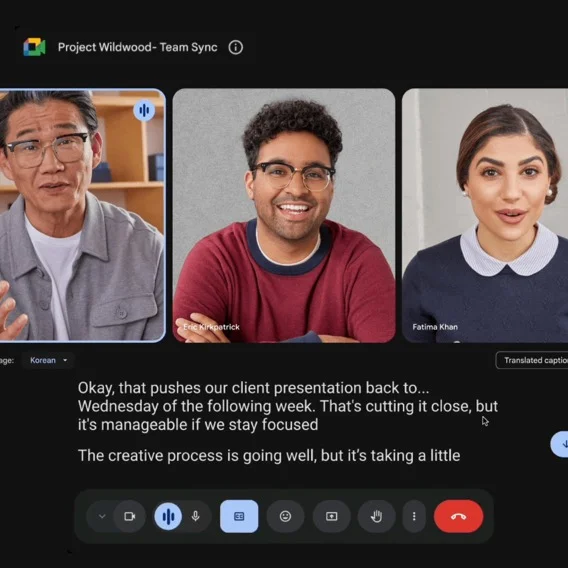This screenshot has width=568, height=568.
Task: Raise your hand
Action: [x=376, y=516]
